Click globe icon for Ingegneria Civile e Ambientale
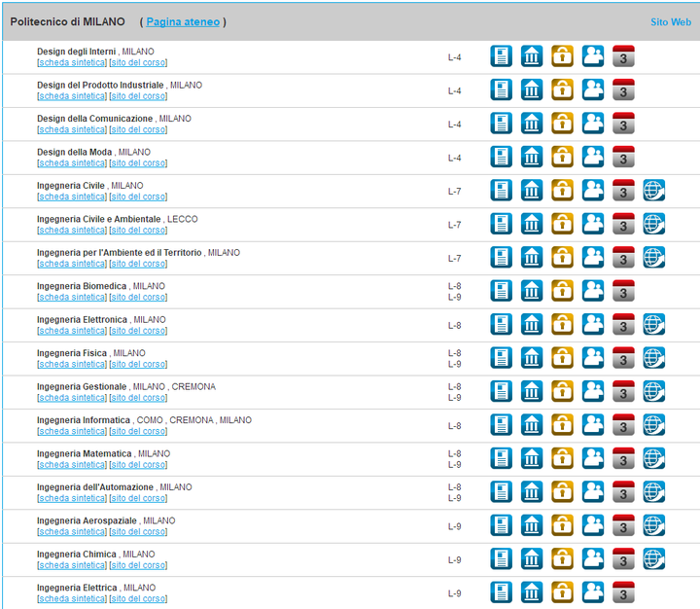Image resolution: width=700 pixels, height=609 pixels. pyautogui.click(x=654, y=224)
